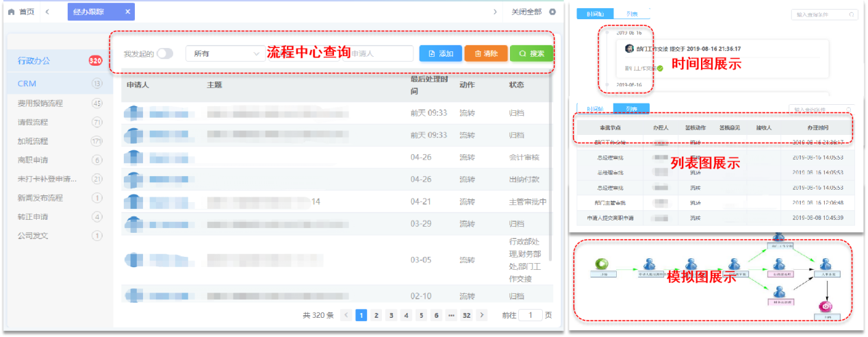Click the pink end node in flow diagram
Viewport: 868px width, 337px height.
[x=827, y=305]
